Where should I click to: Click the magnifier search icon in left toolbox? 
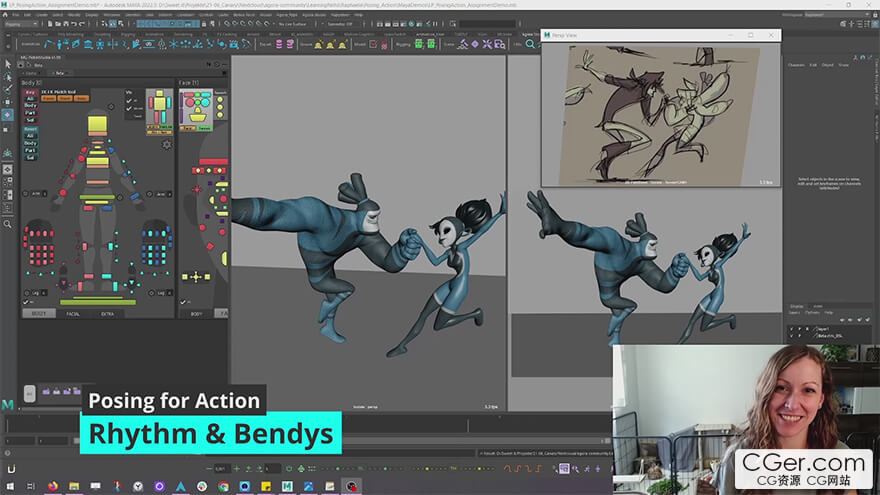[x=7, y=224]
